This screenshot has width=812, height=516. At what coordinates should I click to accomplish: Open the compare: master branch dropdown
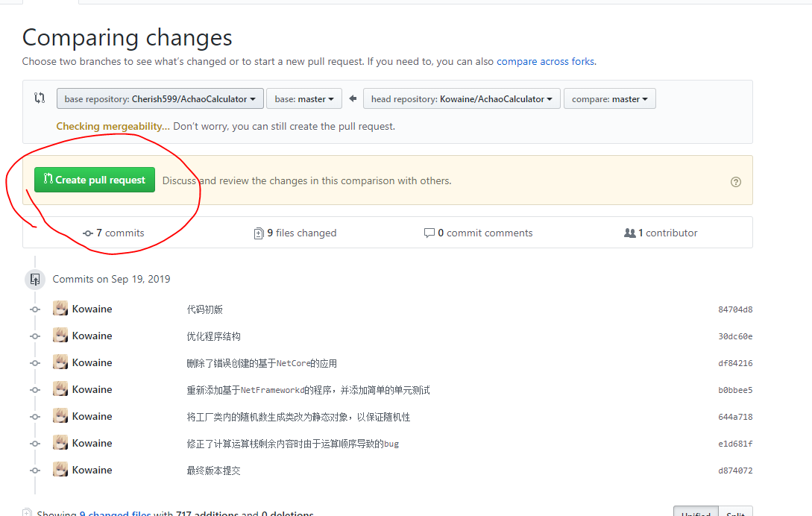click(x=609, y=99)
